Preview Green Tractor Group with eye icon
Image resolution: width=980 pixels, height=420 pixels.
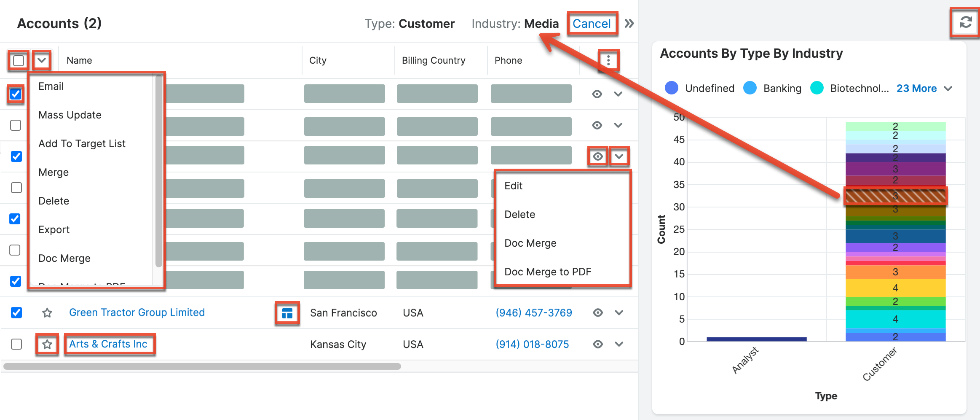tap(597, 312)
